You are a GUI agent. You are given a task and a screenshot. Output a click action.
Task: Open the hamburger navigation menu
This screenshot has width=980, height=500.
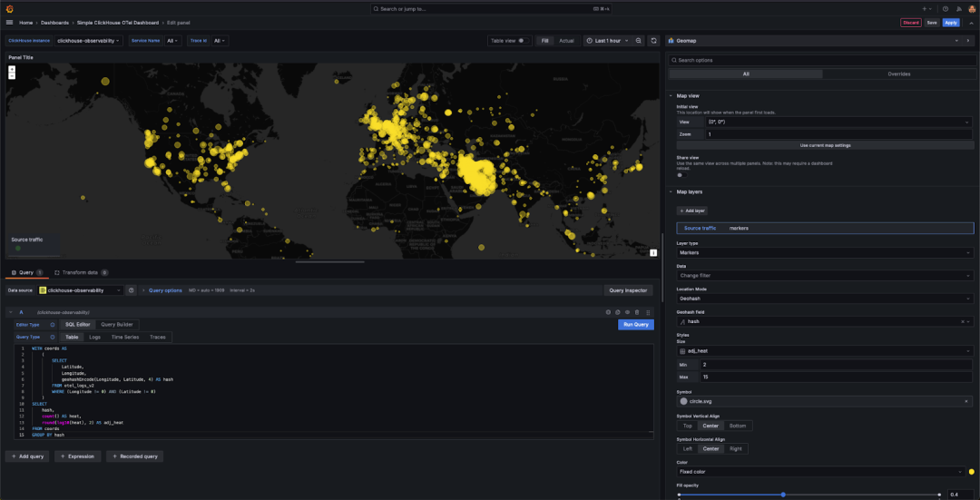point(9,22)
